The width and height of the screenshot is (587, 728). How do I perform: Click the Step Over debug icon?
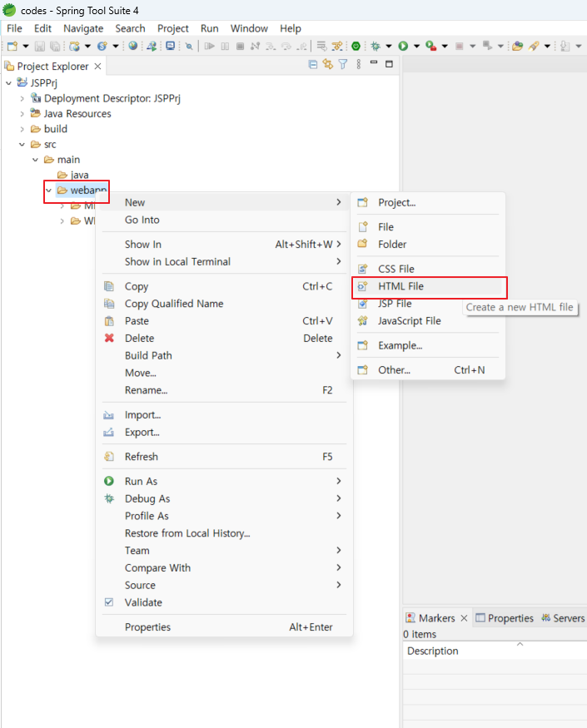(286, 46)
